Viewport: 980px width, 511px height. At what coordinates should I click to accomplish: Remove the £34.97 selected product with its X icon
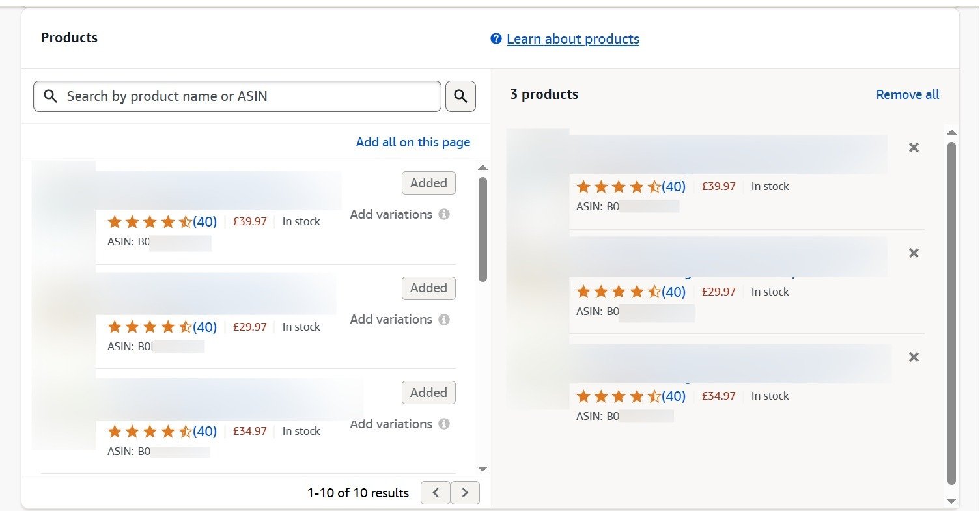point(913,357)
